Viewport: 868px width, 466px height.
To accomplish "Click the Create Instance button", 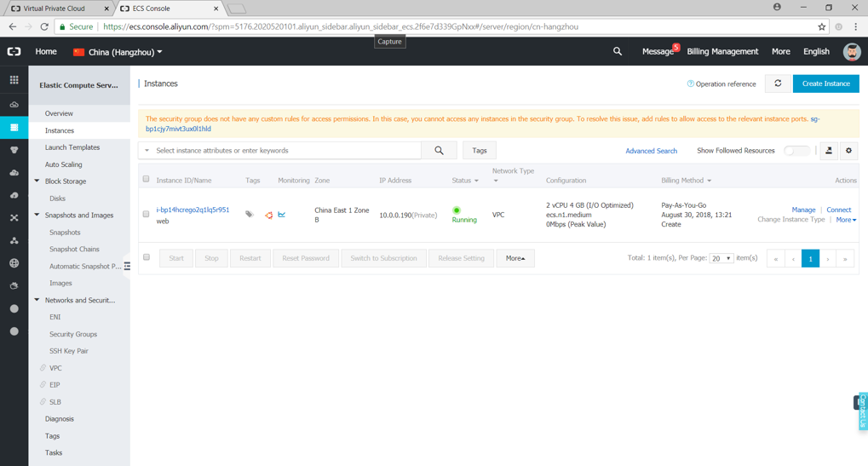I will point(826,83).
